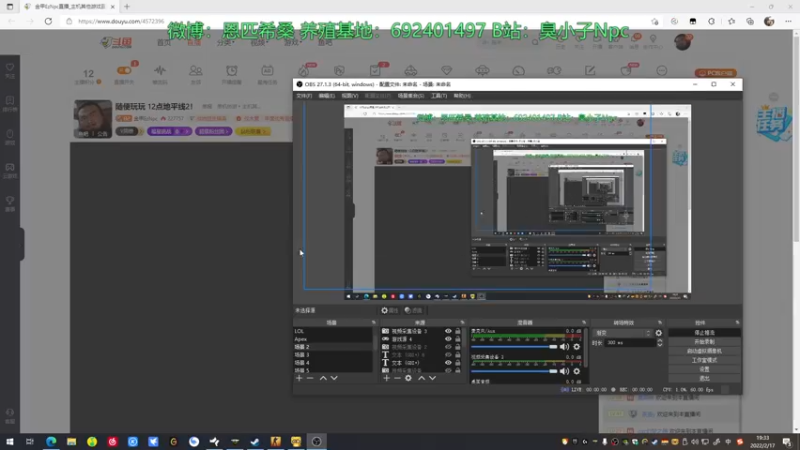
Task: Click streamer avatar thumbnail in Douyu
Action: click(93, 119)
